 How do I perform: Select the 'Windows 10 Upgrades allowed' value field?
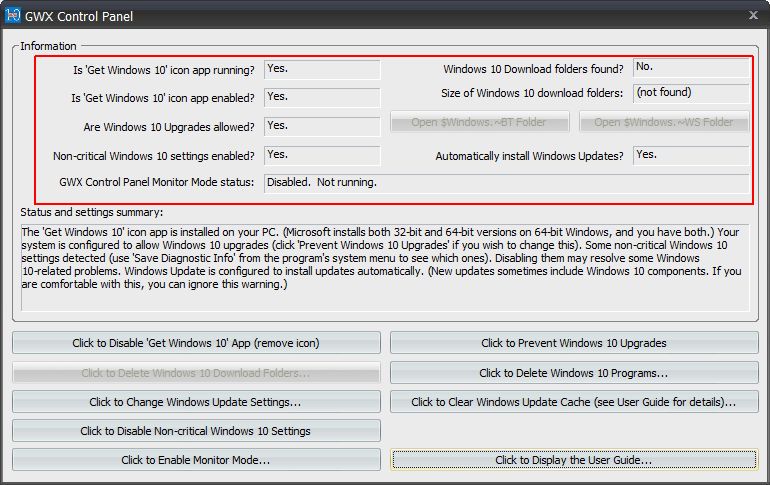coord(321,127)
